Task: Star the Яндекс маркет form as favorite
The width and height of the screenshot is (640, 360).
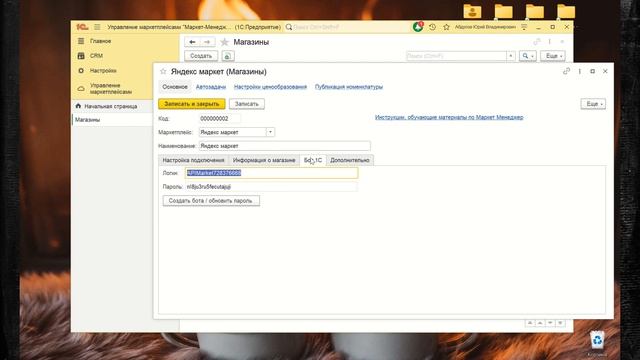Action: pos(163,71)
